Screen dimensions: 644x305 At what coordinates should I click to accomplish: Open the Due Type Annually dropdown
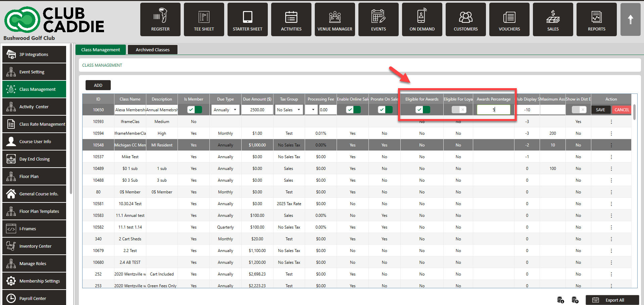225,110
